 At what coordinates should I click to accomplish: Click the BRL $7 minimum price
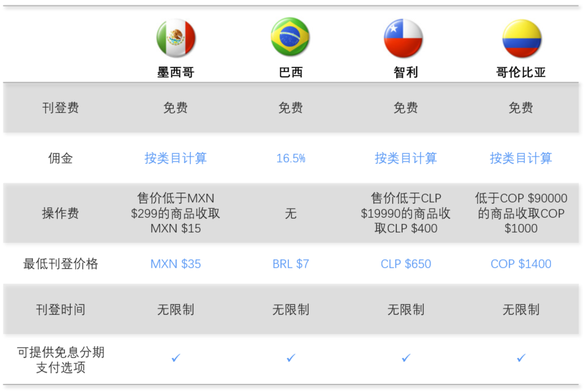(x=291, y=264)
